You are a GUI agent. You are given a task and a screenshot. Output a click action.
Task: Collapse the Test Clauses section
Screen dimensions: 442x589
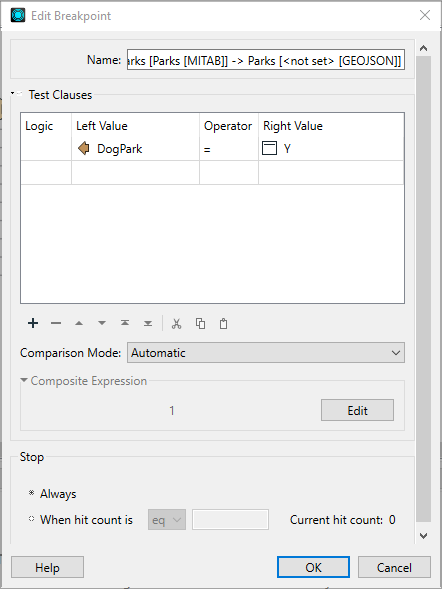13,93
